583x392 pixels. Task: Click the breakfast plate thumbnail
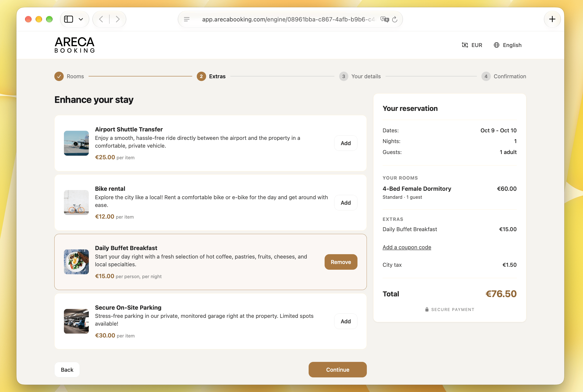(76, 262)
